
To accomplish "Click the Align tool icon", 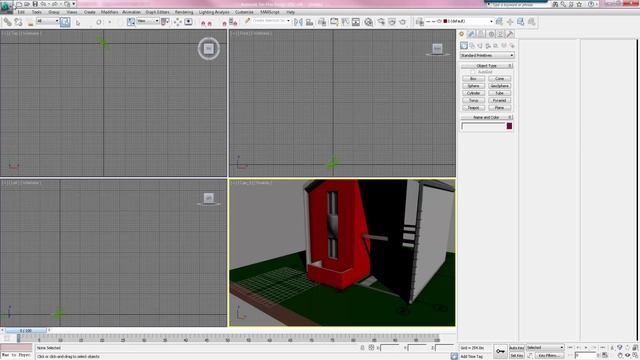I will coord(310,22).
